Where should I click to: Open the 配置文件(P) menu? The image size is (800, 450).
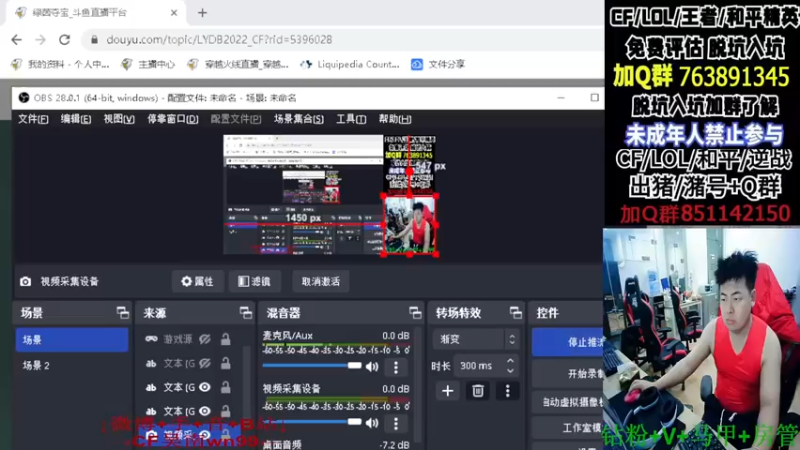coord(236,119)
